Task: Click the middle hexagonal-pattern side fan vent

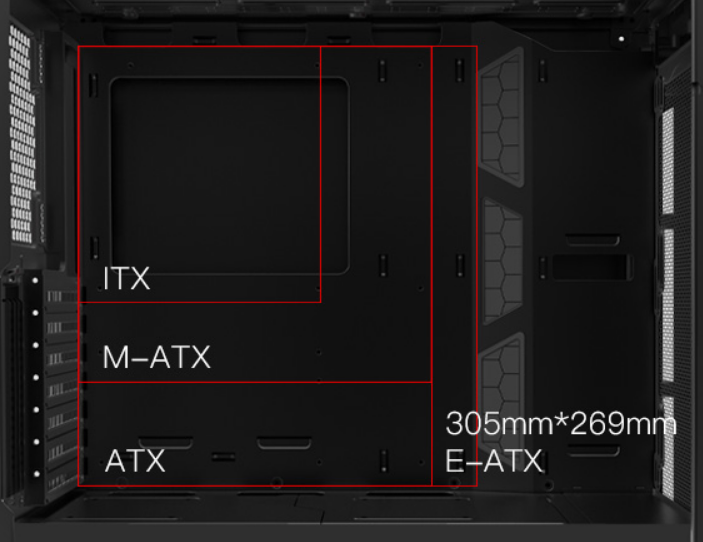Action: pos(503,261)
